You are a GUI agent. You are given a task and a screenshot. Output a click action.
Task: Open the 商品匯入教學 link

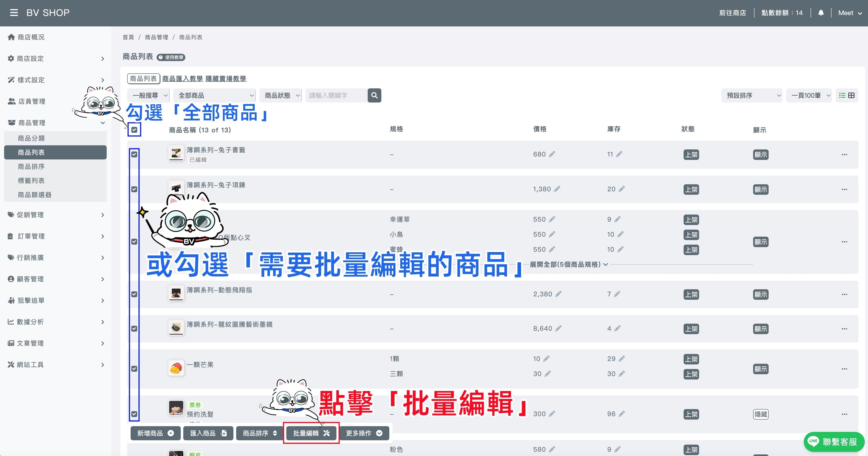tap(182, 79)
